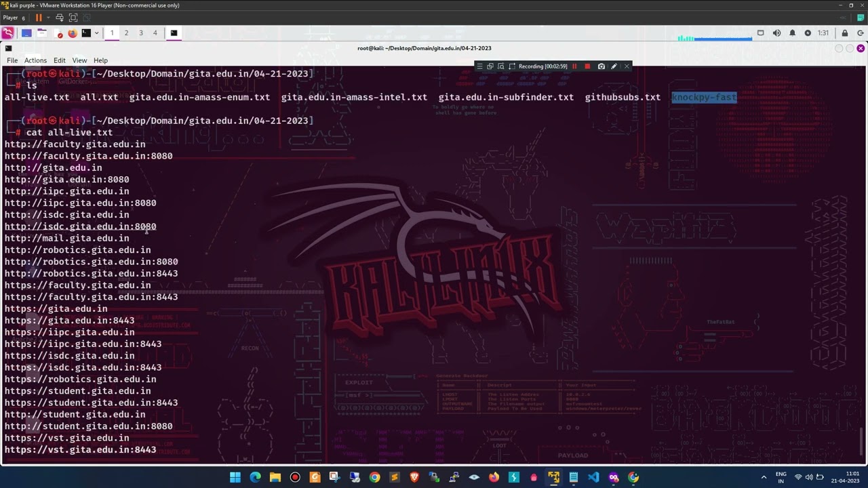Open the Edit menu

60,60
